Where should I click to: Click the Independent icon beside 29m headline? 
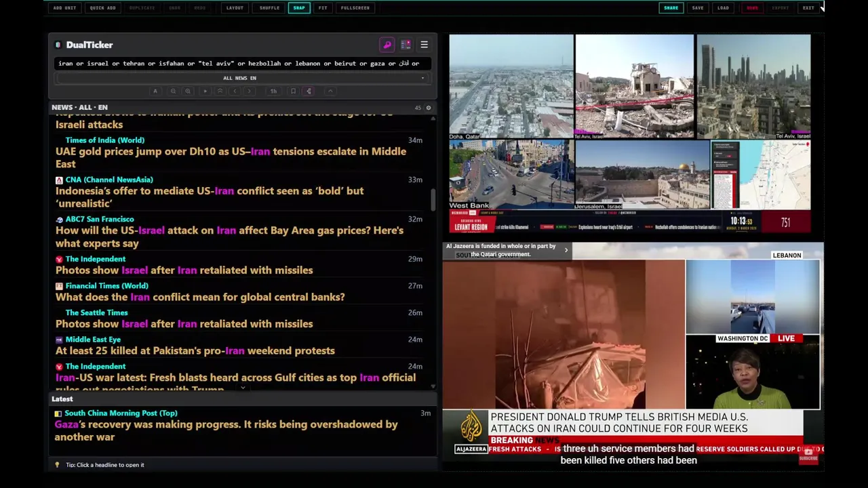pyautogui.click(x=59, y=260)
